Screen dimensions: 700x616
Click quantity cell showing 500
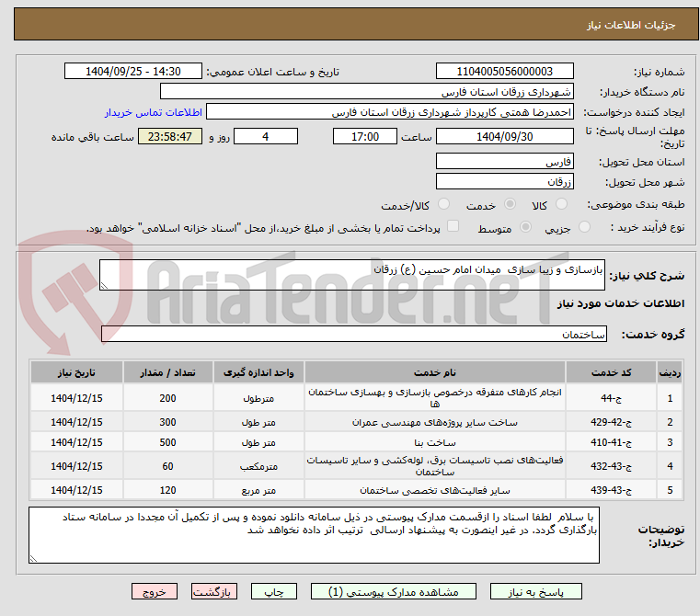167,442
